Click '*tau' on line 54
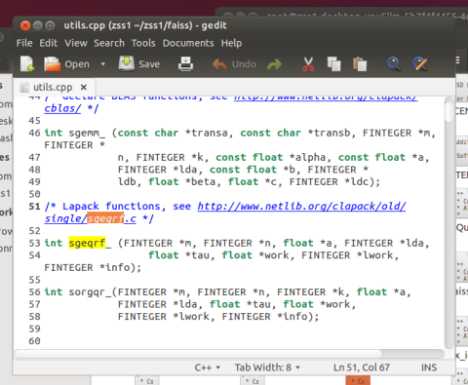The width and height of the screenshot is (468, 385). (198, 255)
